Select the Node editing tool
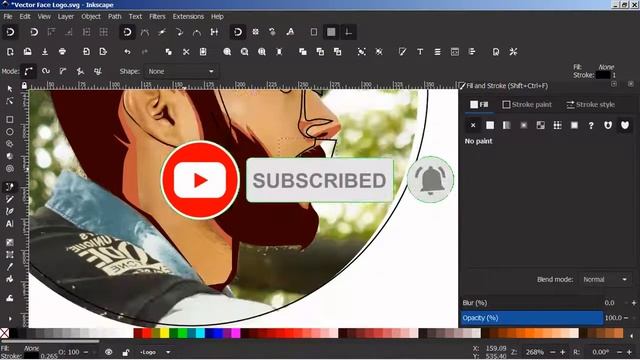The height and width of the screenshot is (360, 640). click(10, 101)
